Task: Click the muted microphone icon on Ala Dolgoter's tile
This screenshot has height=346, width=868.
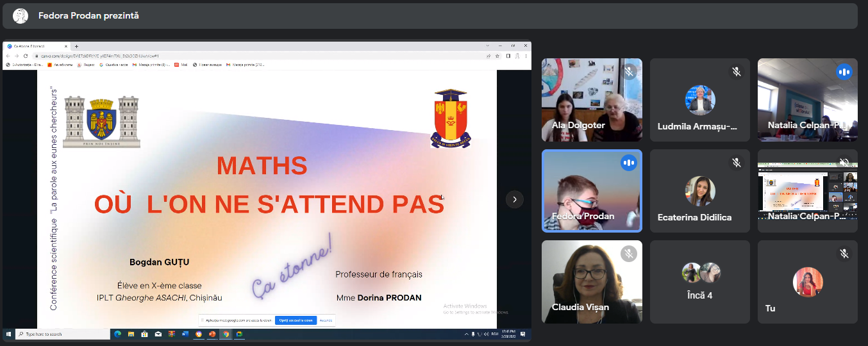Action: coord(629,72)
